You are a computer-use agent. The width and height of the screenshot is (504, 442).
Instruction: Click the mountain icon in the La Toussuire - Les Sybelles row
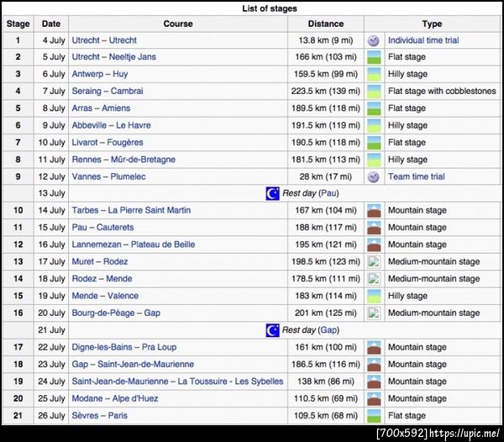(x=374, y=381)
